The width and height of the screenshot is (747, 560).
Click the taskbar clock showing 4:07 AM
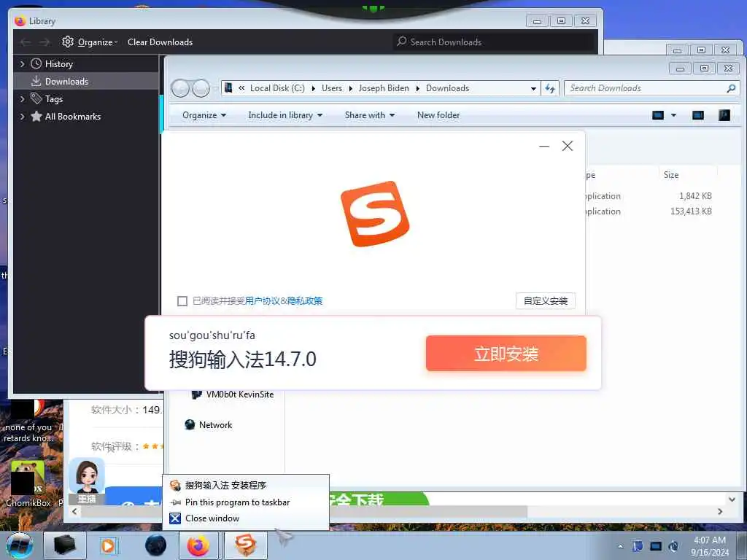(x=710, y=546)
